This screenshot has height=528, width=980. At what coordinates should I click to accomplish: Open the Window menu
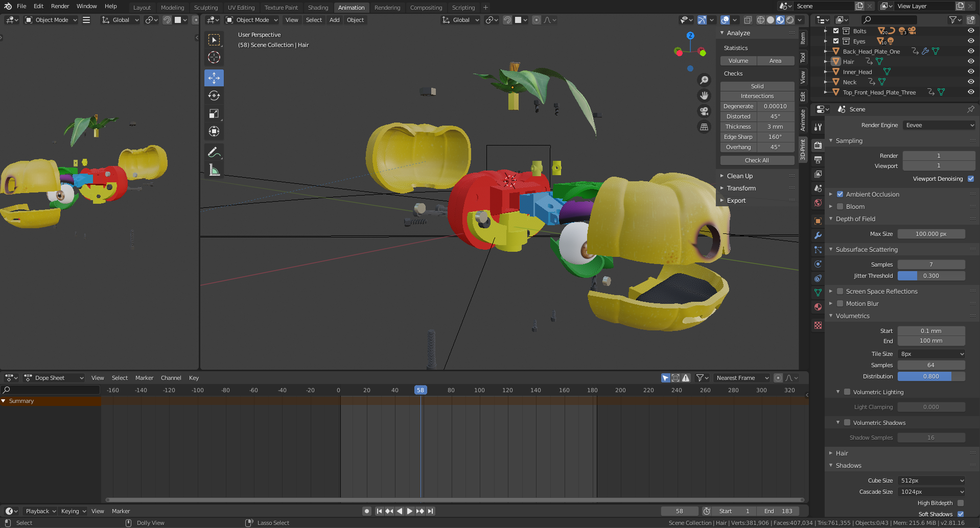coord(86,6)
